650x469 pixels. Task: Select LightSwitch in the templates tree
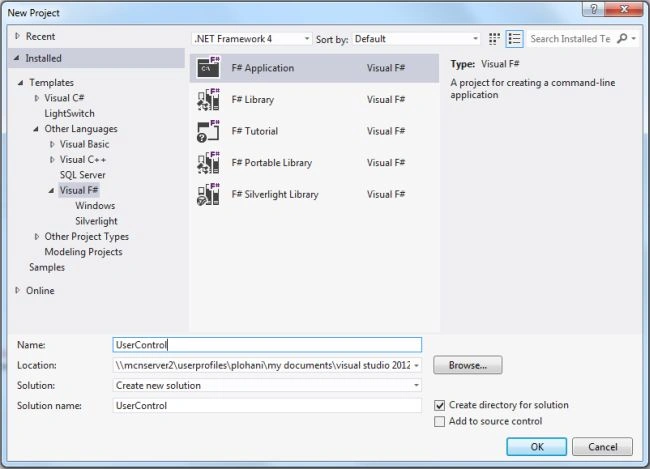pyautogui.click(x=69, y=113)
